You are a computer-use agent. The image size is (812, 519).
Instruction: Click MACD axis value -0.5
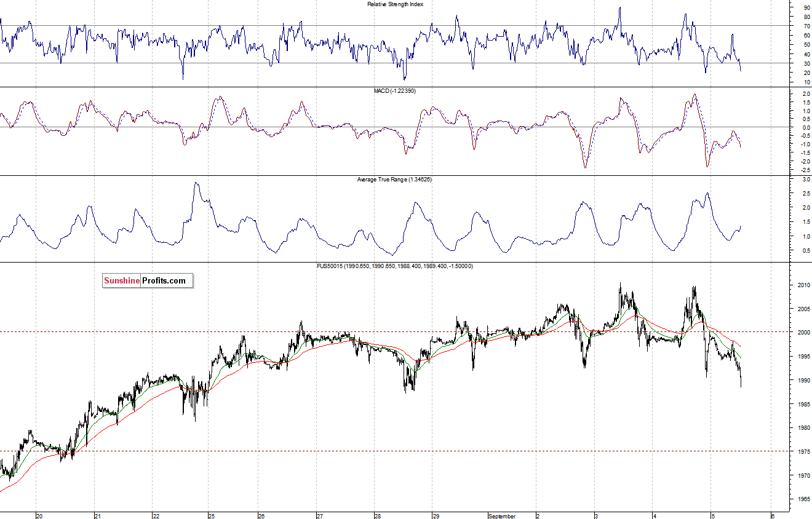coord(805,137)
